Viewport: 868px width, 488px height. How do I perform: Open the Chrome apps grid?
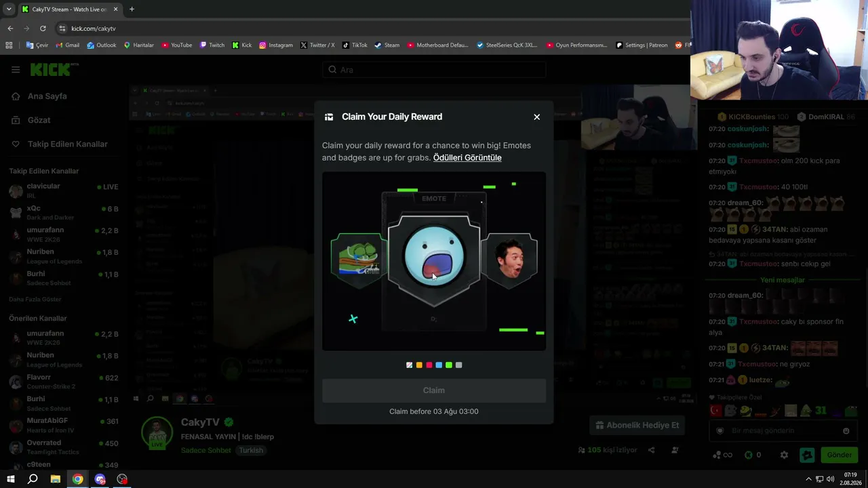click(9, 45)
